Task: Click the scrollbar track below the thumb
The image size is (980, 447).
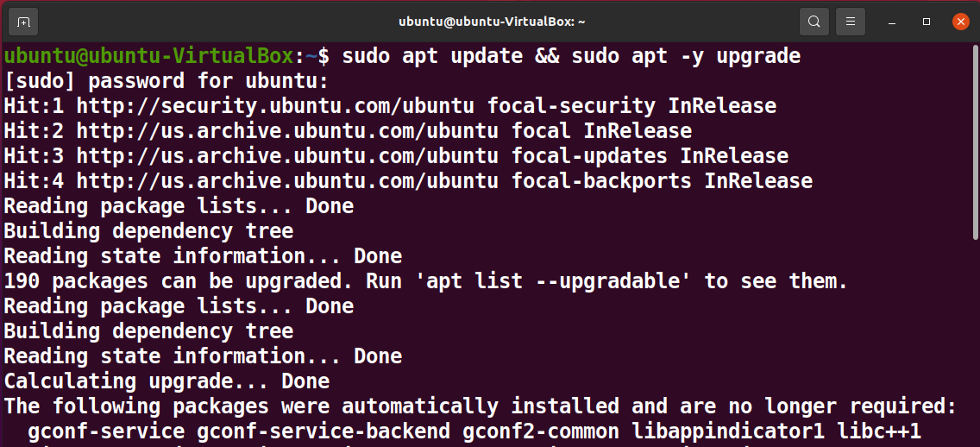Action: 976,343
